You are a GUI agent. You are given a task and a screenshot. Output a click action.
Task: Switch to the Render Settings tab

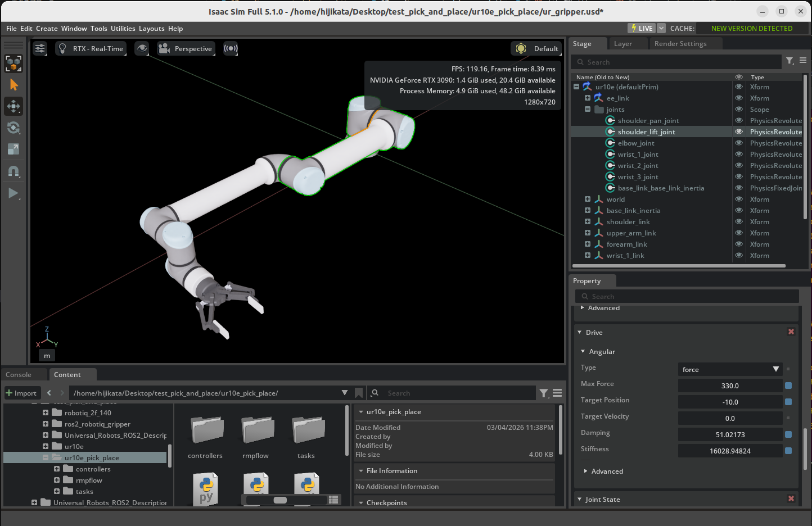click(x=680, y=44)
